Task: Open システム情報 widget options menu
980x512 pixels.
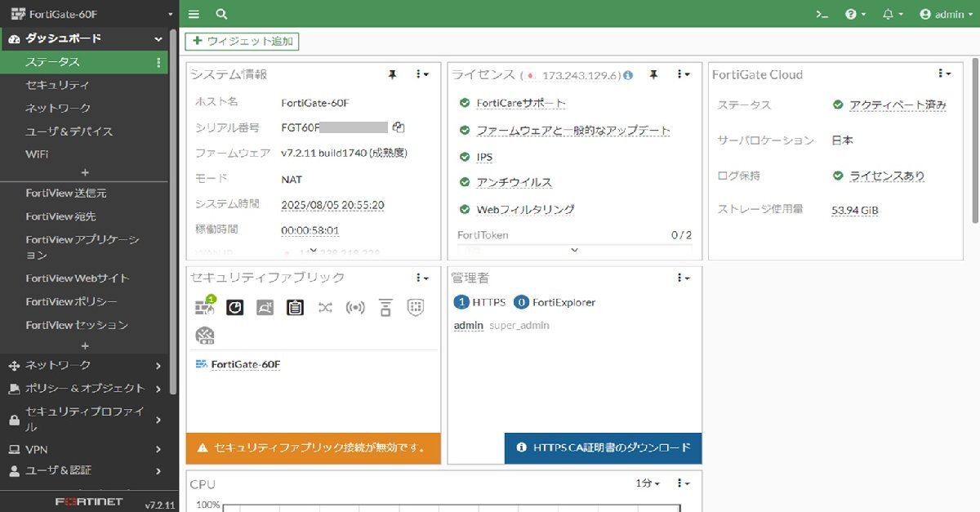Action: point(422,74)
